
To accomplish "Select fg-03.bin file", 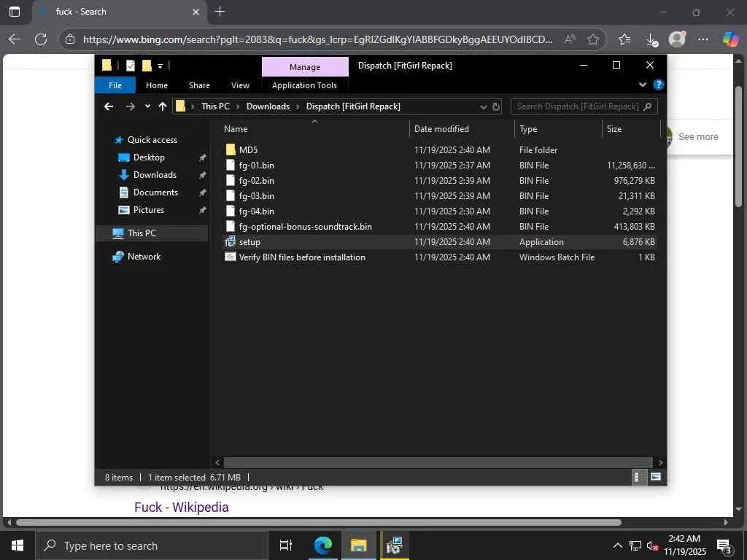I will coord(256,195).
